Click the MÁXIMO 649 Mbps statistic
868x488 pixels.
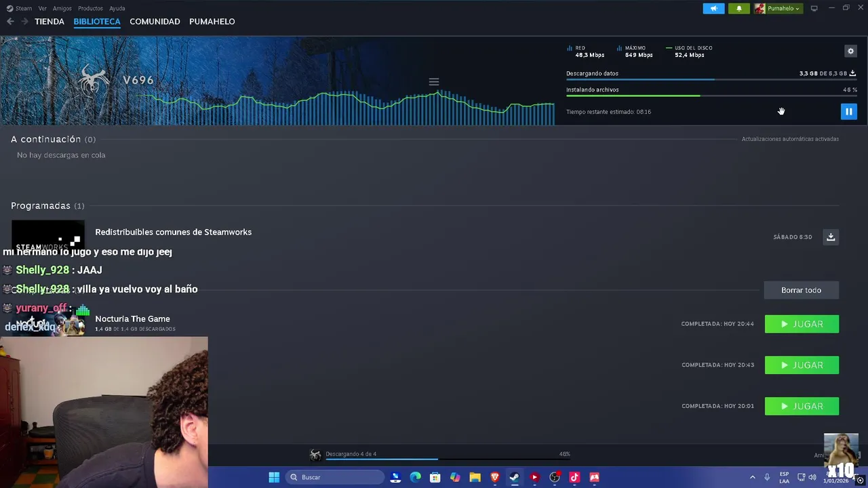[635, 52]
